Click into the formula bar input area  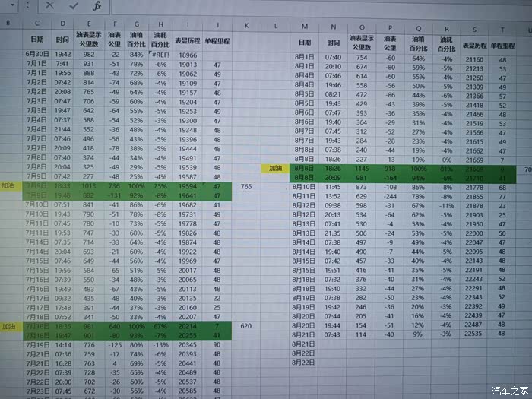tap(321, 8)
